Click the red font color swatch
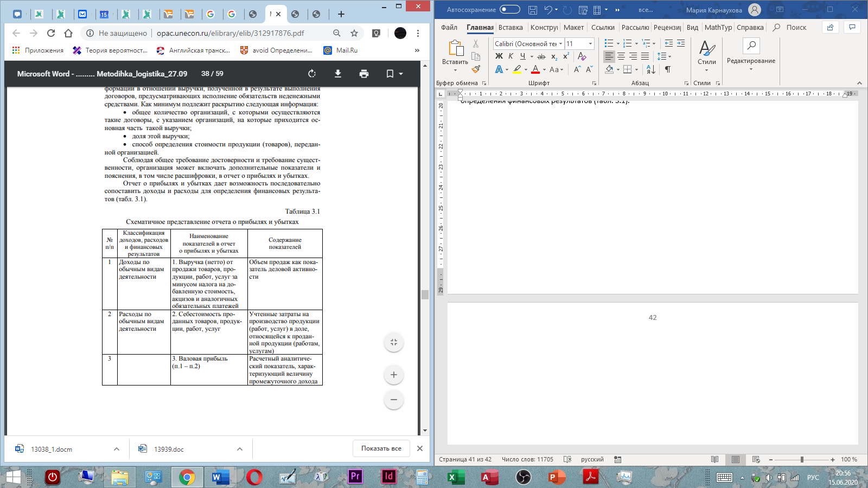This screenshot has width=868, height=488. [x=535, y=69]
